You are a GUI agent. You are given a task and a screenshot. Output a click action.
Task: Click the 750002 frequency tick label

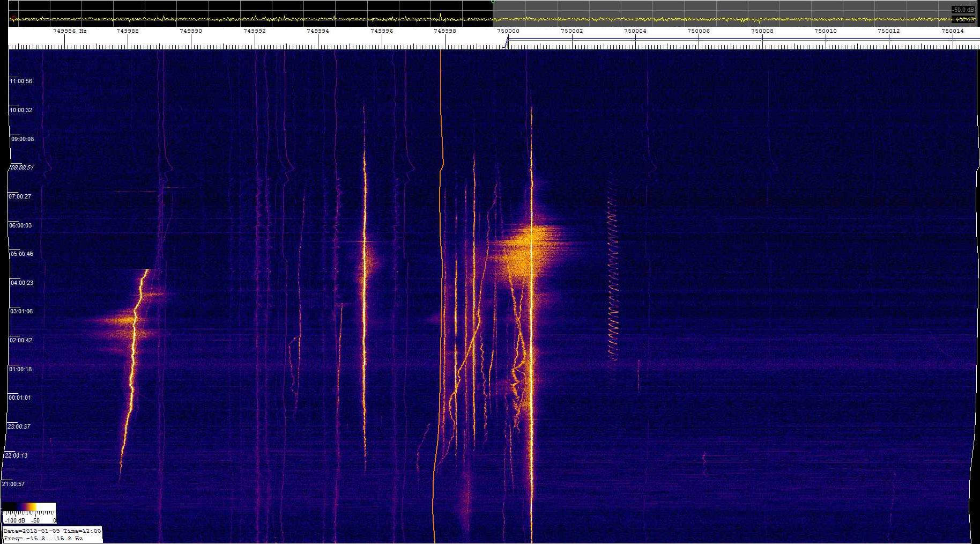coord(572,31)
